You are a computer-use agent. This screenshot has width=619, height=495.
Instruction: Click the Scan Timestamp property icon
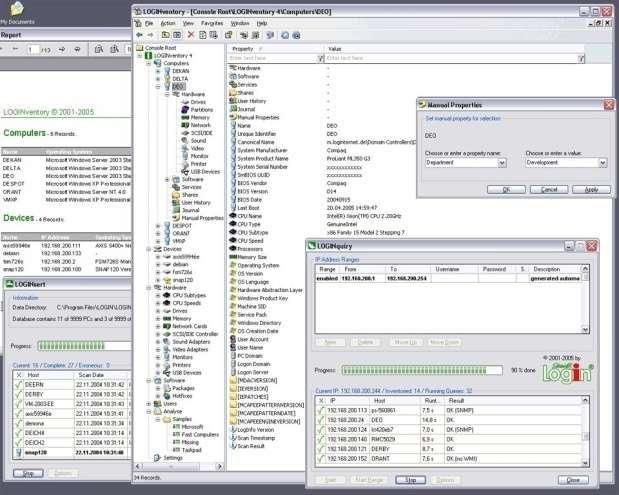tap(233, 438)
